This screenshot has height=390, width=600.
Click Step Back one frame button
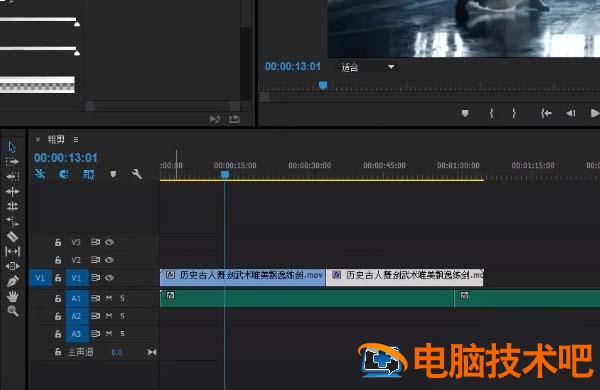click(x=571, y=113)
